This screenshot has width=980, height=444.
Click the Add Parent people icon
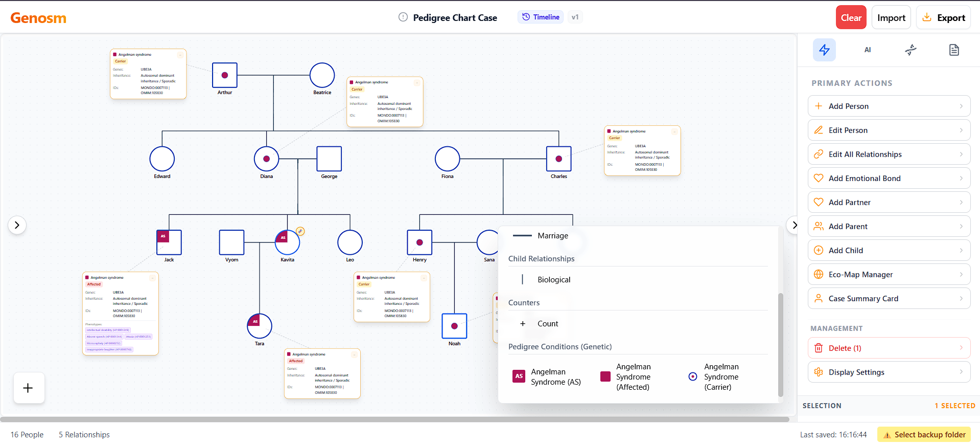pos(819,226)
